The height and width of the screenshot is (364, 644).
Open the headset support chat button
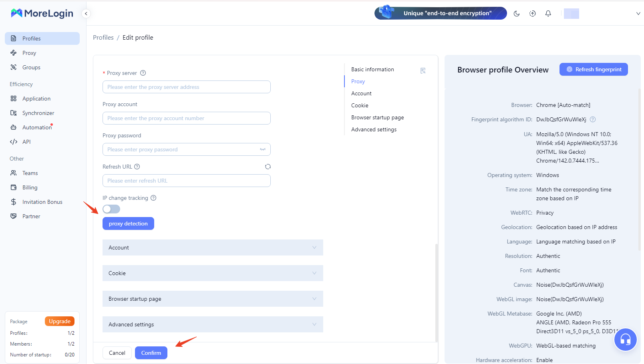coord(625,340)
